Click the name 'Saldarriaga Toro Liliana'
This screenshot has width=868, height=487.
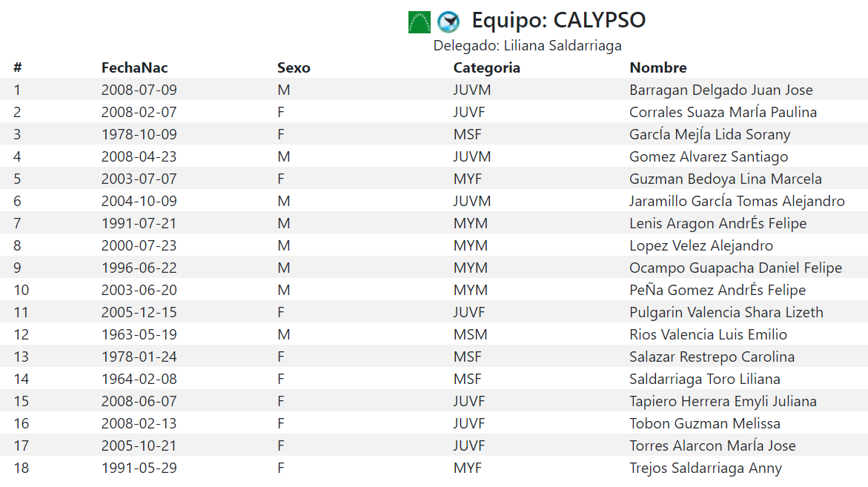[704, 380]
